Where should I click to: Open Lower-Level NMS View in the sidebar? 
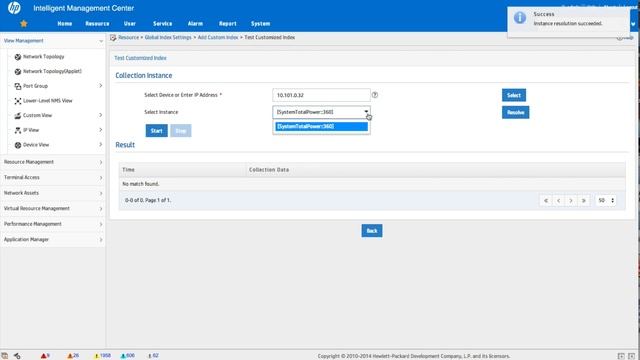(x=47, y=101)
